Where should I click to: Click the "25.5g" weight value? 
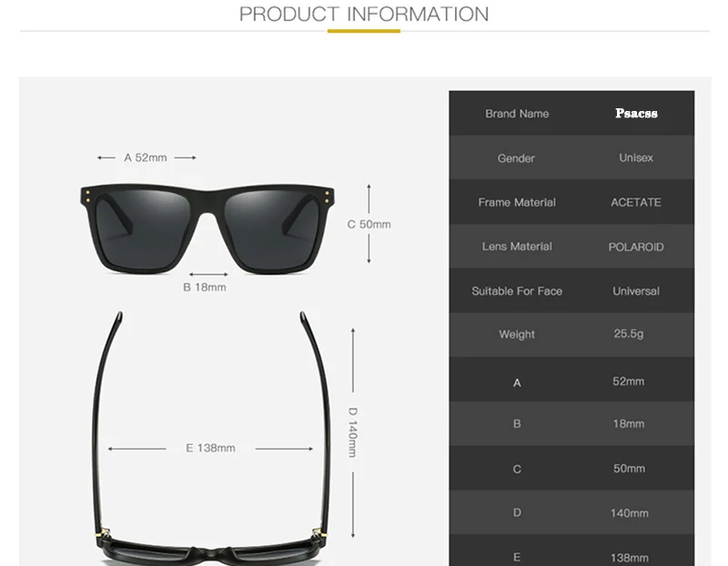coord(629,334)
